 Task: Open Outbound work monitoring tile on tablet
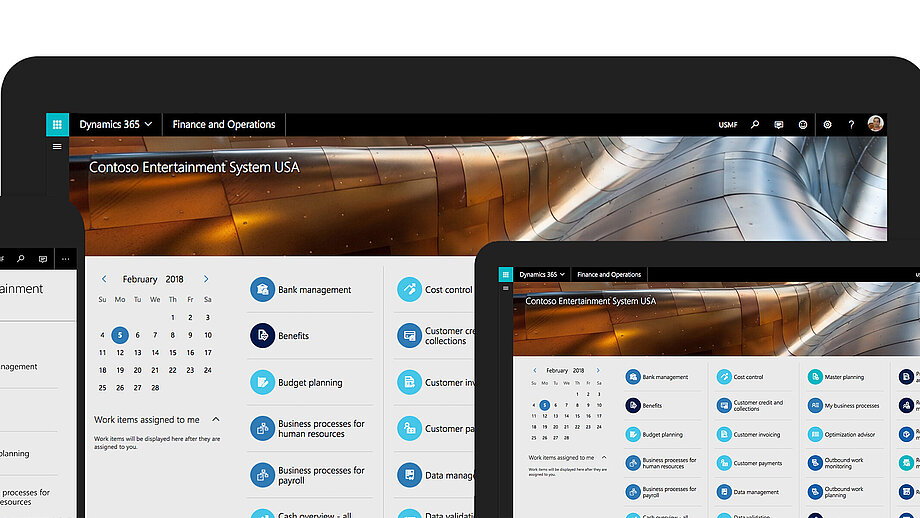(x=844, y=463)
